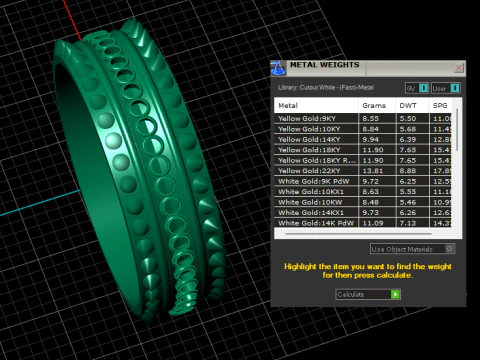Click the 7.13 DWT value
This screenshot has width=480, height=360.
pyautogui.click(x=408, y=223)
